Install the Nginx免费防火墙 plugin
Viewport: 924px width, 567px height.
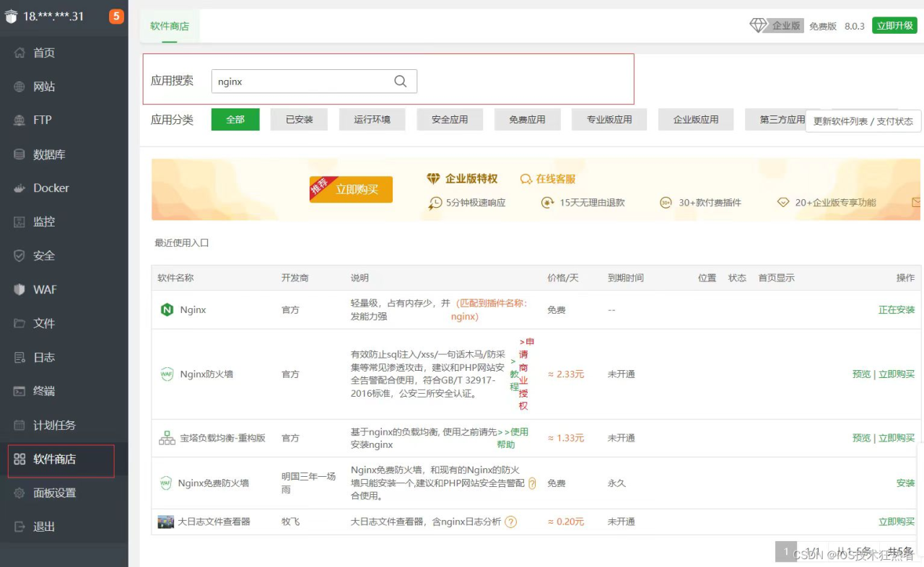pyautogui.click(x=905, y=483)
